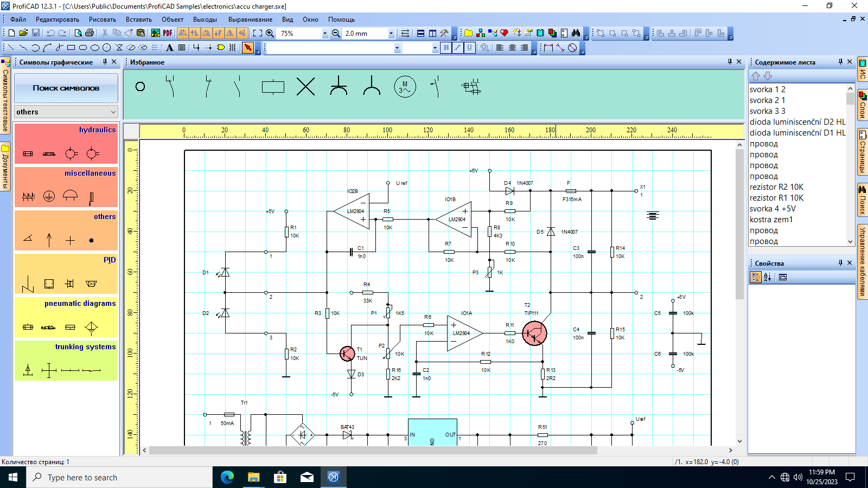Toggle the red arrow selection mode button
This screenshot has height=488, width=868.
pyautogui.click(x=248, y=48)
